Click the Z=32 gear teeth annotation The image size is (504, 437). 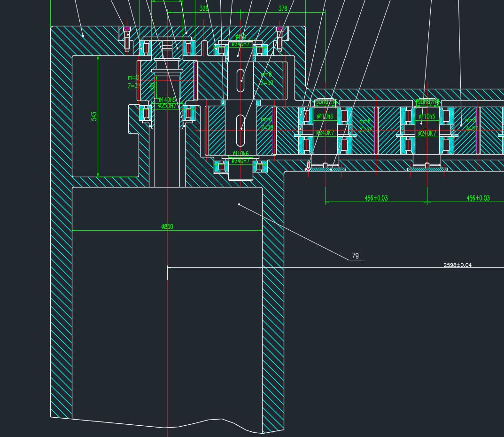coord(134,86)
